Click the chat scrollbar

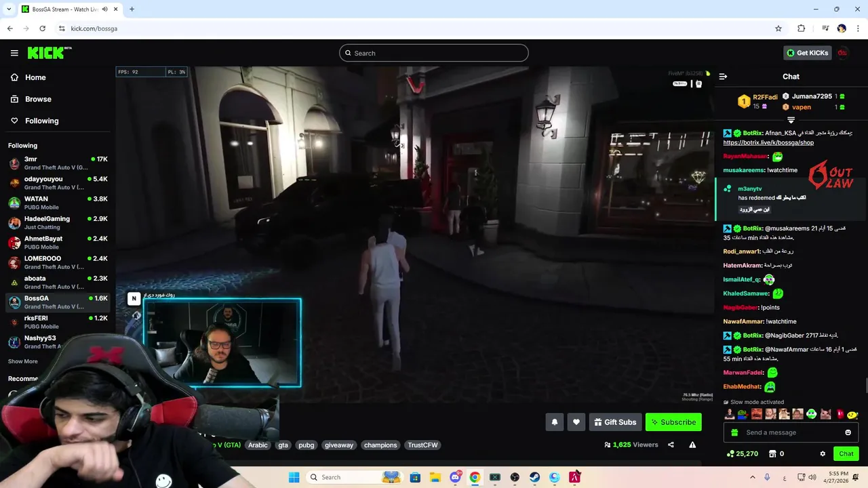point(865,386)
